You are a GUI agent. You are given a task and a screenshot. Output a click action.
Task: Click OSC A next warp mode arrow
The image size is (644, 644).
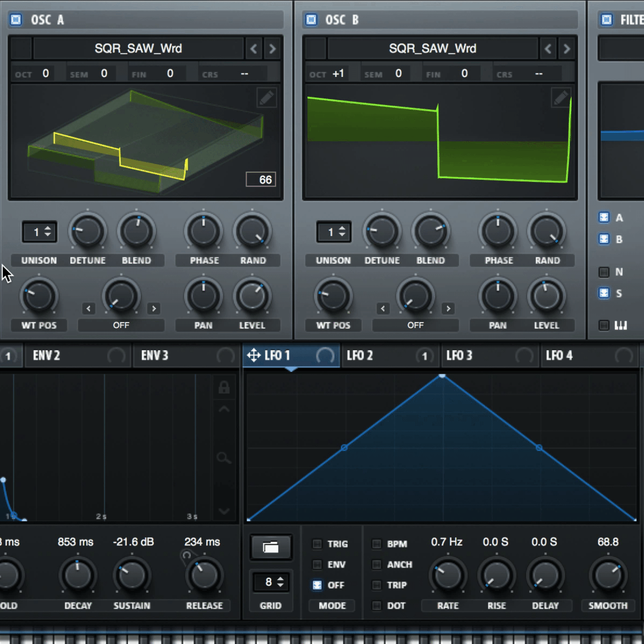tap(154, 308)
